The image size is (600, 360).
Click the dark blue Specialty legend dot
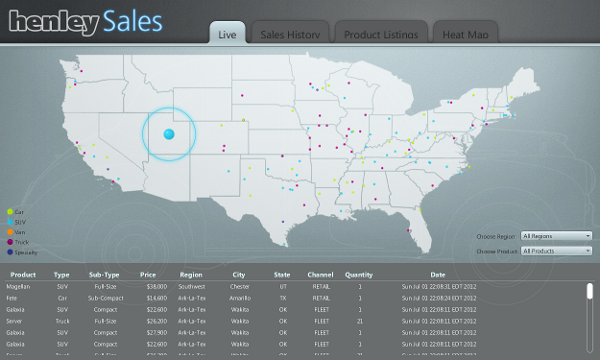pyautogui.click(x=10, y=252)
